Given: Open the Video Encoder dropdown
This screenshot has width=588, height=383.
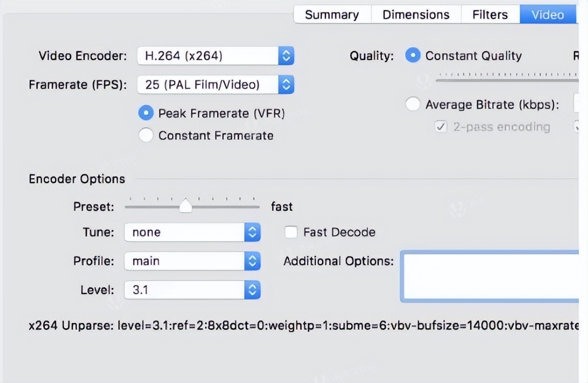Looking at the screenshot, I should click(209, 56).
